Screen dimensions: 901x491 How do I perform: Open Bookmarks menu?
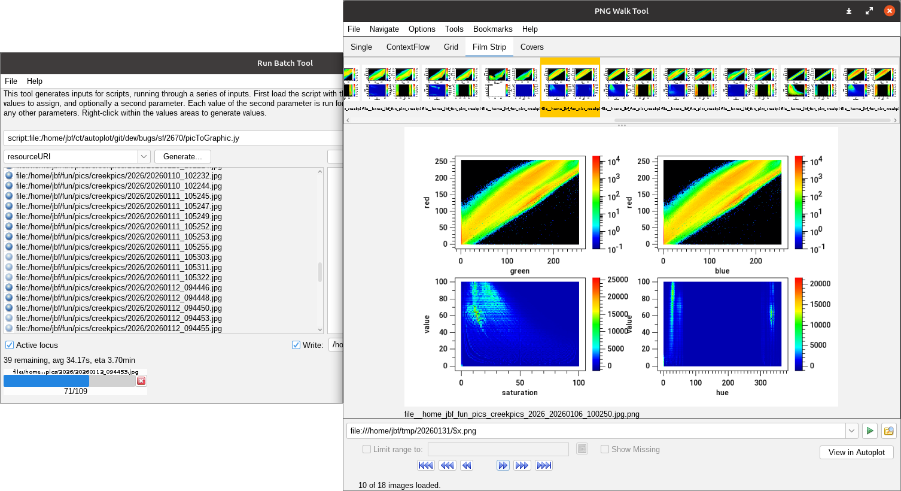click(492, 29)
